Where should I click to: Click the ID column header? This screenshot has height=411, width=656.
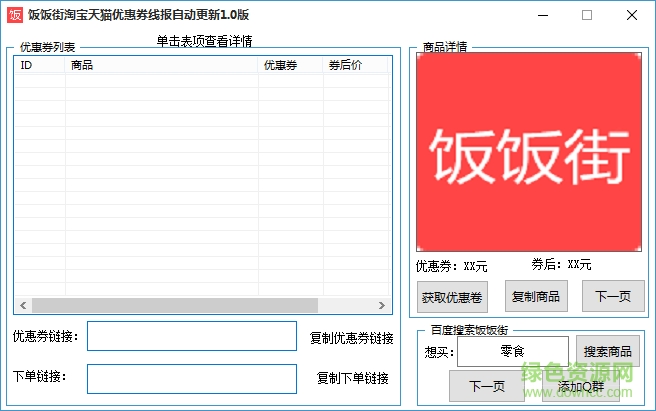[x=39, y=65]
